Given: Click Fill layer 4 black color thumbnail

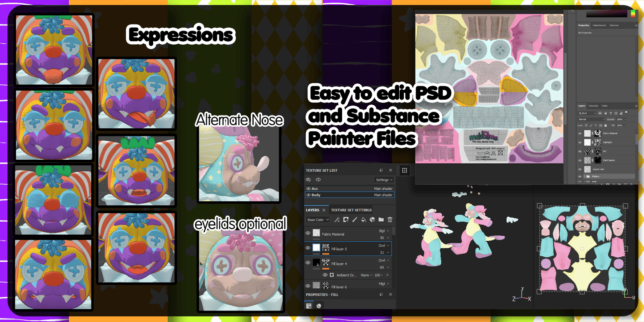Looking at the screenshot, I should point(316,263).
